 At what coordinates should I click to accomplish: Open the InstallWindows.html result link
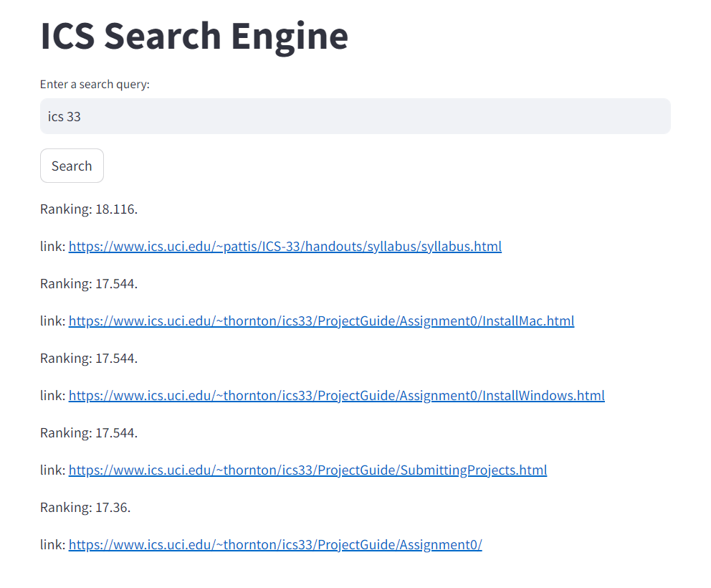(336, 395)
